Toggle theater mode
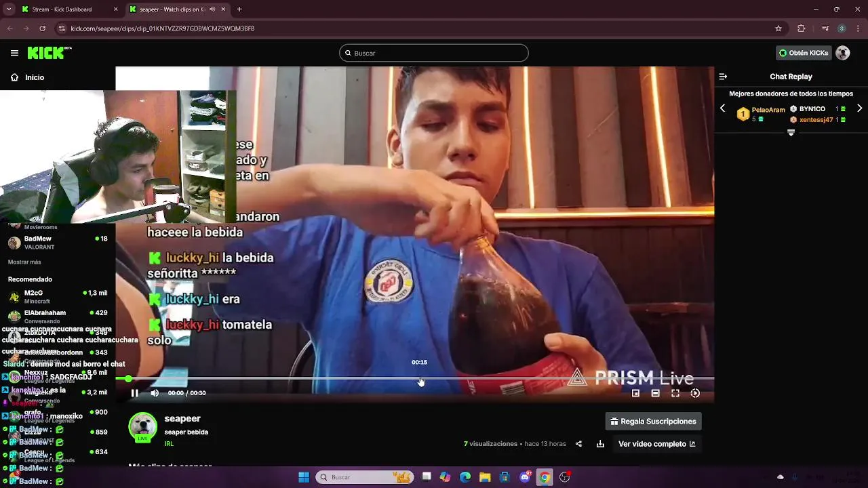This screenshot has height=488, width=868. [655, 393]
